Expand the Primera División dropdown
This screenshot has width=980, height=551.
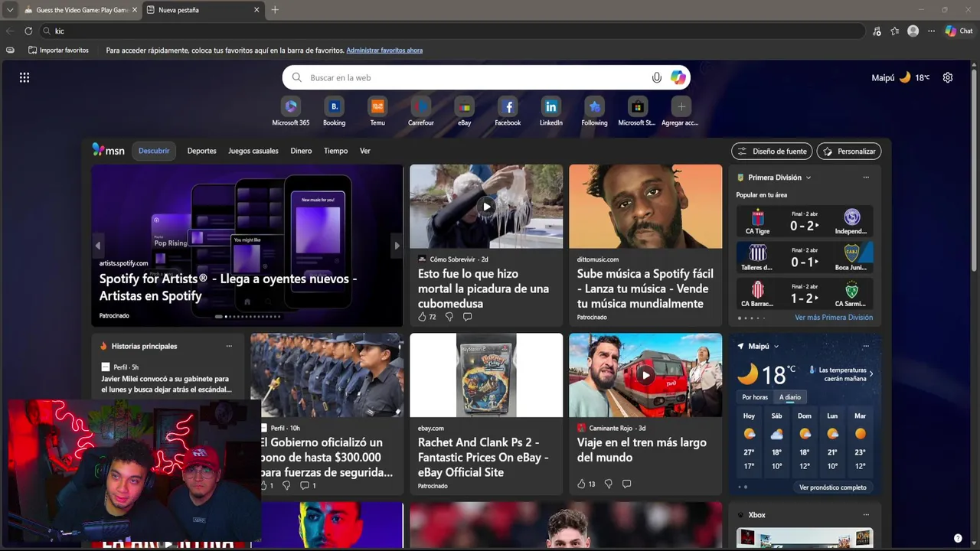[808, 178]
